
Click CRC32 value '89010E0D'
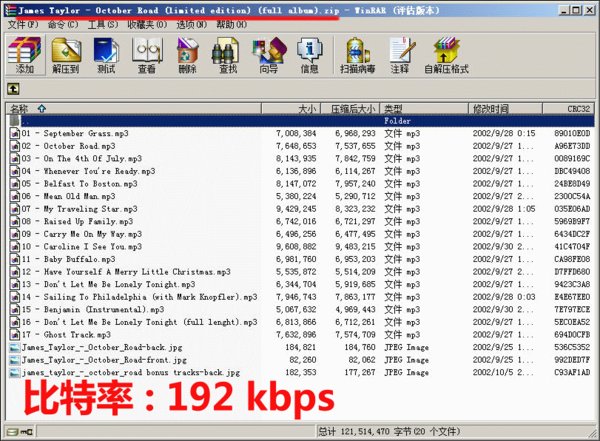[x=572, y=134]
